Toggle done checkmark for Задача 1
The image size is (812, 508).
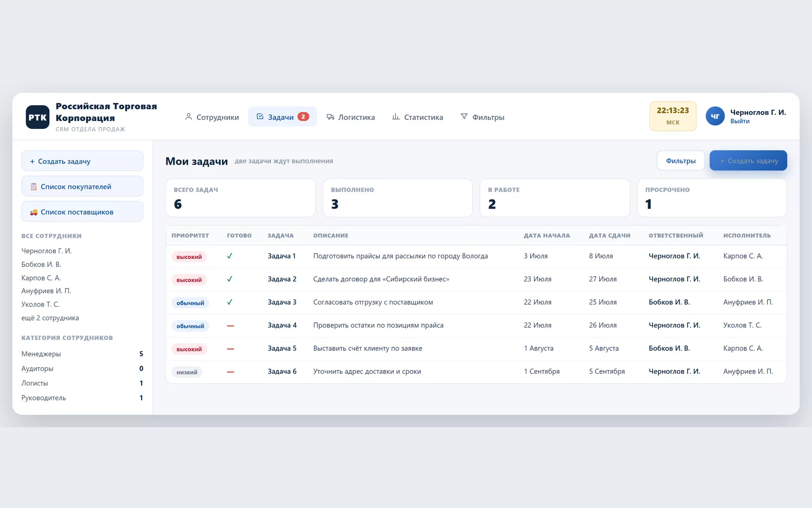pos(230,256)
